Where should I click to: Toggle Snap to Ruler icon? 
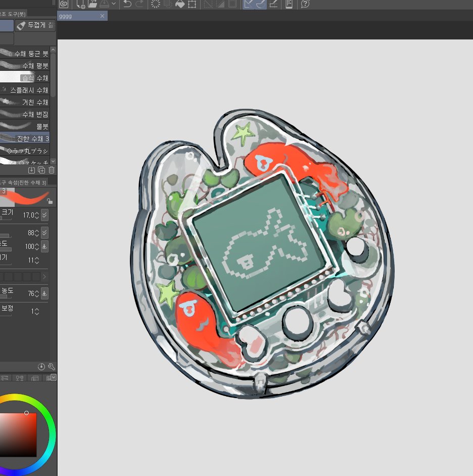248,4
